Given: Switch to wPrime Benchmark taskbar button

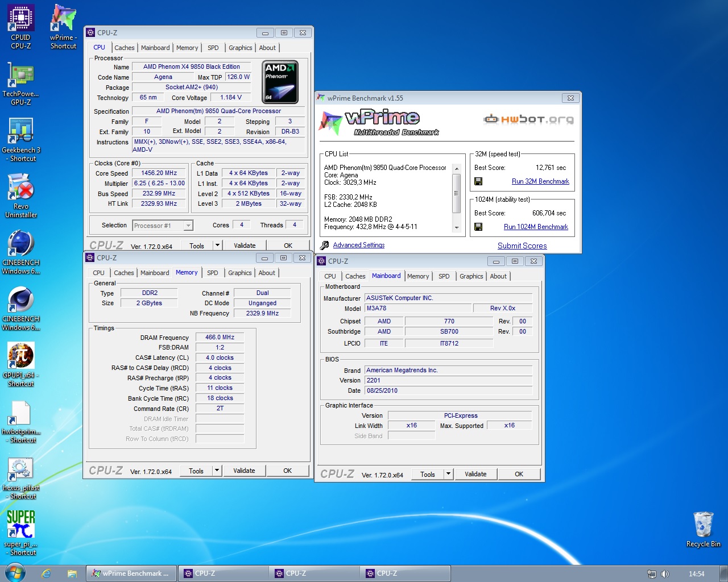Looking at the screenshot, I should [x=132, y=573].
